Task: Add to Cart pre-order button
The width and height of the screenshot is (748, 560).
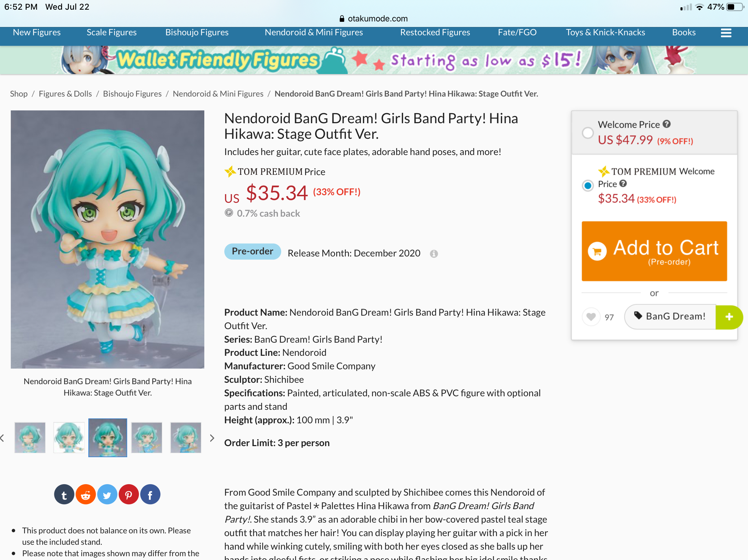Action: click(654, 251)
